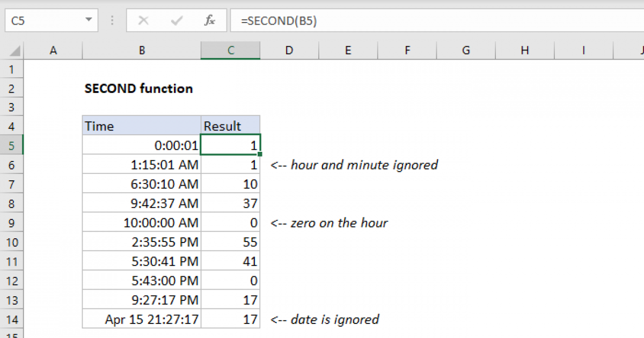The height and width of the screenshot is (338, 644).
Task: Click the ellipsis icon next to Name Box
Action: click(112, 20)
